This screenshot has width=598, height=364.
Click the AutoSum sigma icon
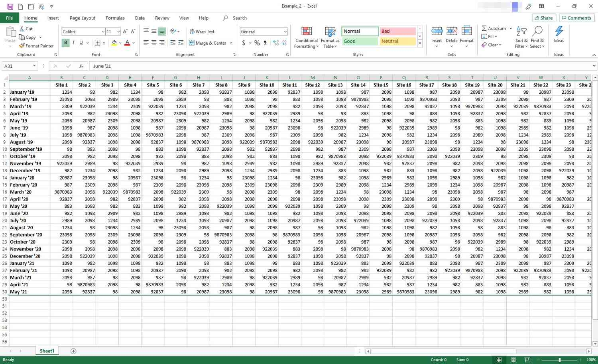pyautogui.click(x=484, y=29)
